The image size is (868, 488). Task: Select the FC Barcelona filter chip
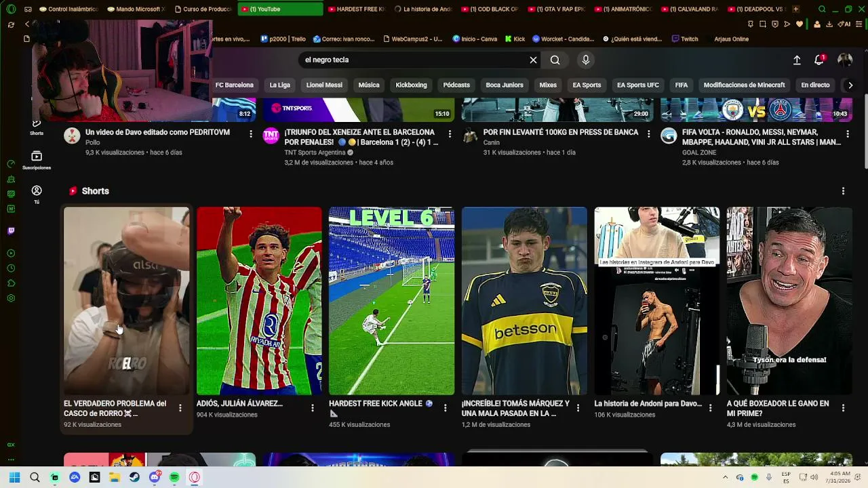pyautogui.click(x=234, y=85)
